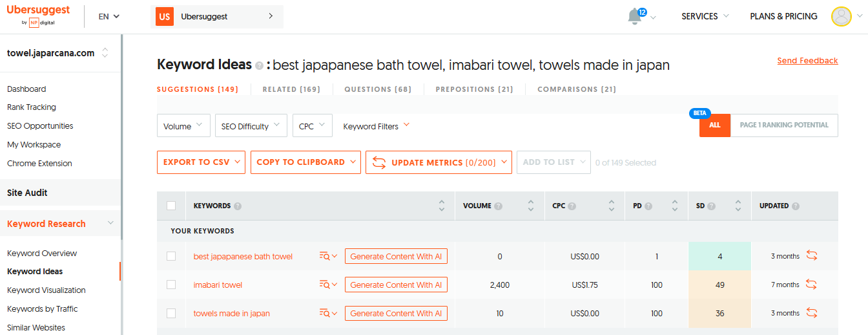Open search filter icon for imabari towel
The height and width of the screenshot is (335, 868).
[x=328, y=285]
